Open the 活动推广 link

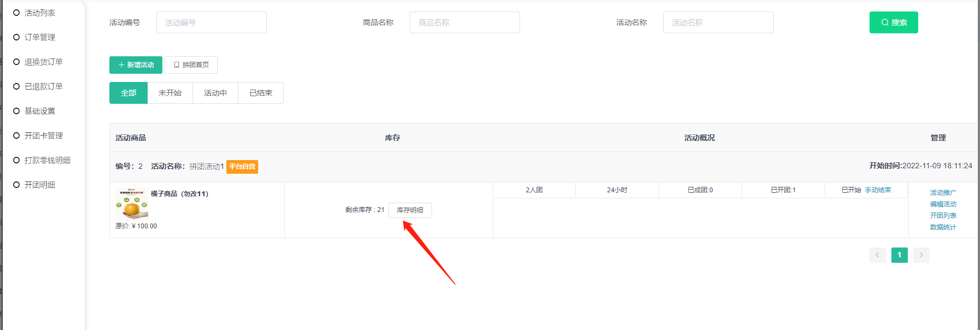click(943, 193)
